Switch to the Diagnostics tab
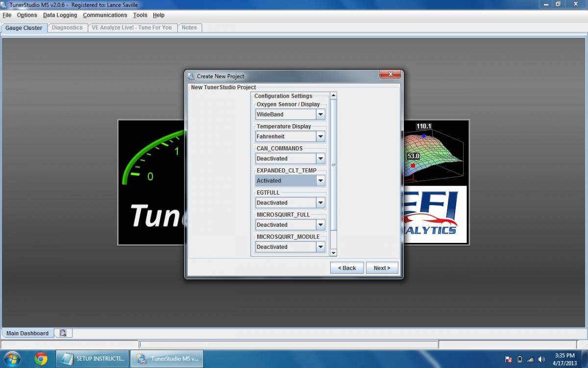 (67, 27)
